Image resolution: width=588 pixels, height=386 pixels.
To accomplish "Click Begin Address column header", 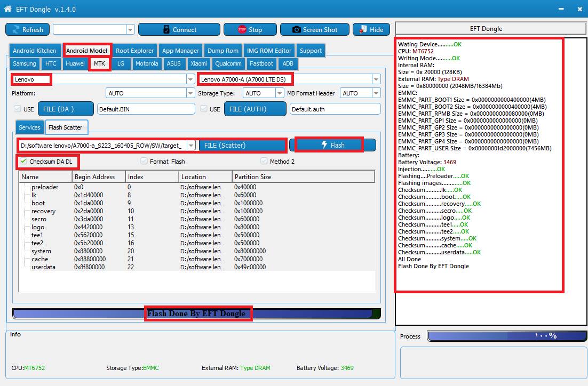I will [99, 177].
